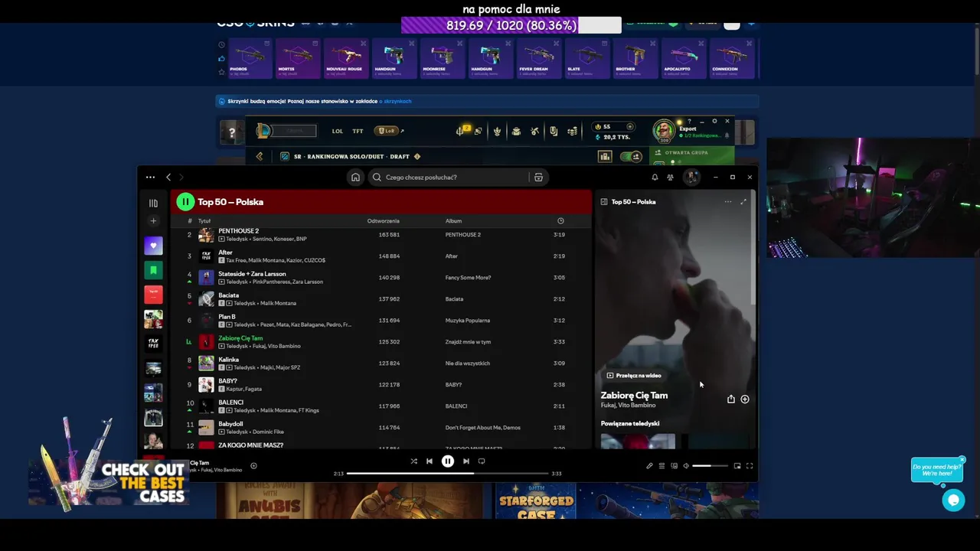
Task: Open Export summoner profile icon
Action: [664, 130]
